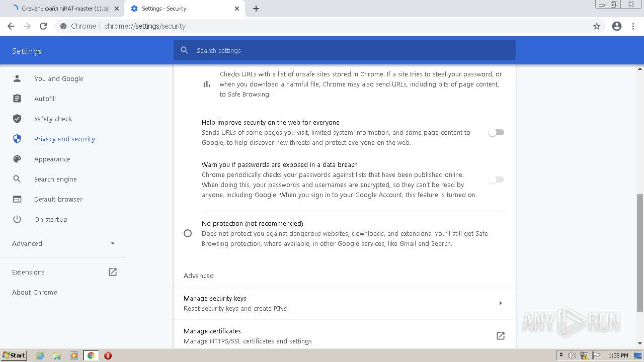Click the Advanced label in the sidebar

click(x=27, y=243)
